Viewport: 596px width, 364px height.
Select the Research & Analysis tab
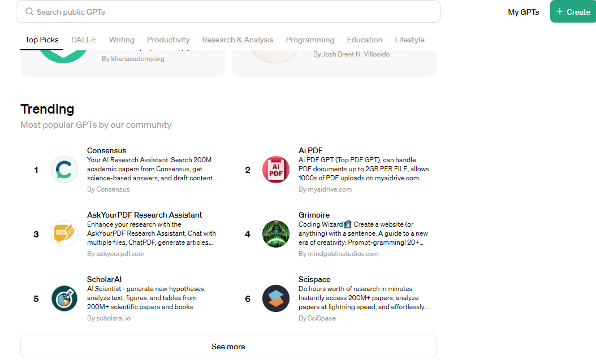point(237,40)
